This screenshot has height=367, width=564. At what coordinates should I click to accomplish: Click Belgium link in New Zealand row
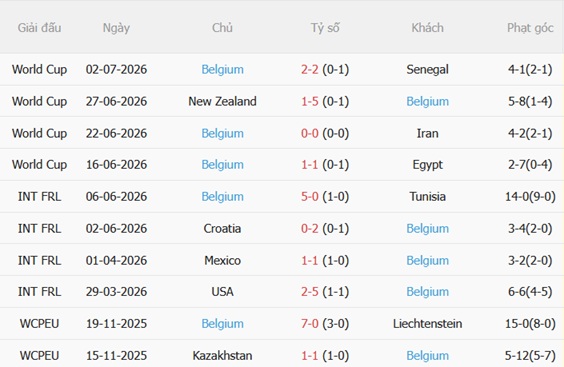point(427,101)
